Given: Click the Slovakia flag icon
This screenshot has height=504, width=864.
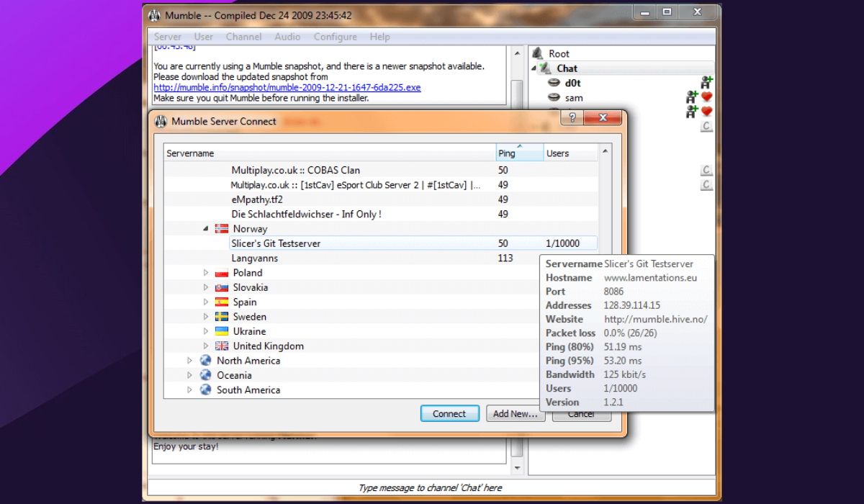Looking at the screenshot, I should click(222, 287).
